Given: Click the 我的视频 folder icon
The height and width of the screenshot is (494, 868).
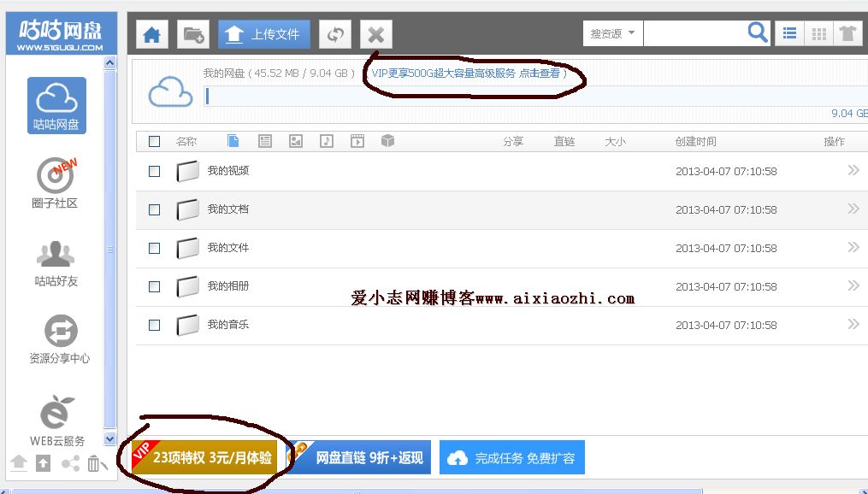Looking at the screenshot, I should tap(187, 171).
